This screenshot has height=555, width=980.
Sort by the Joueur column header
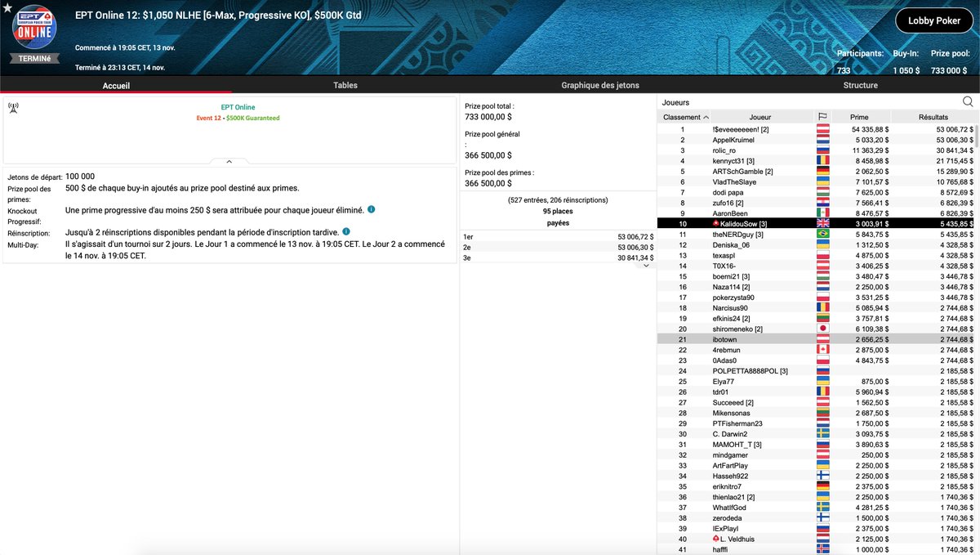pyautogui.click(x=760, y=117)
